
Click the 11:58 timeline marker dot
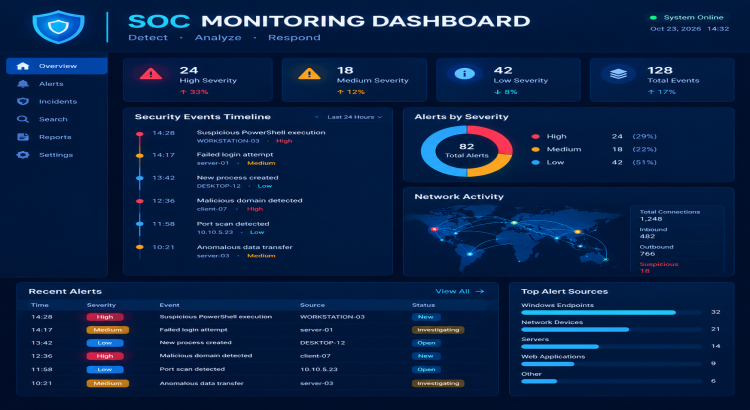pyautogui.click(x=140, y=224)
